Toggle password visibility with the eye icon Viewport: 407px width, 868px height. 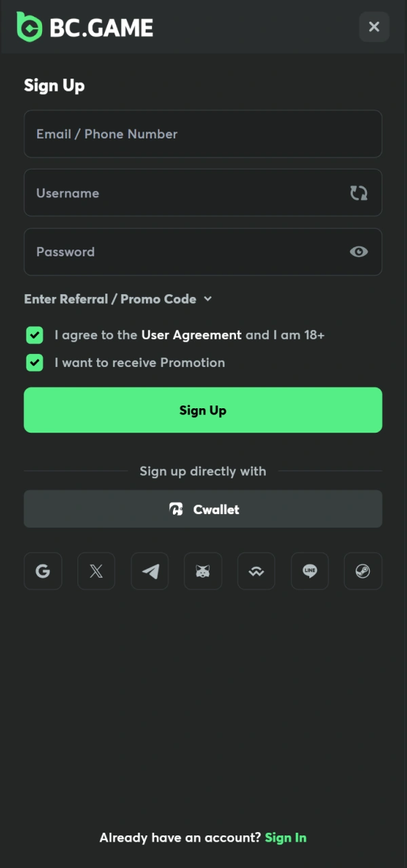tap(358, 252)
